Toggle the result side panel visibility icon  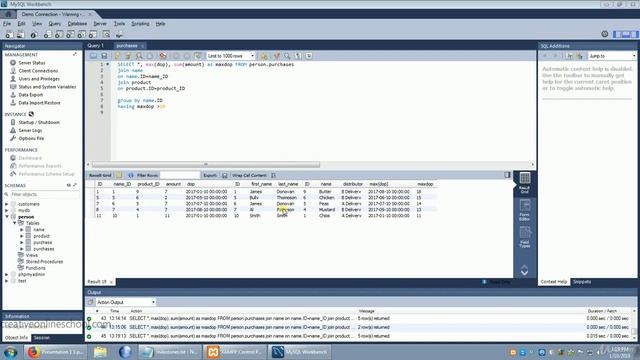(507, 175)
